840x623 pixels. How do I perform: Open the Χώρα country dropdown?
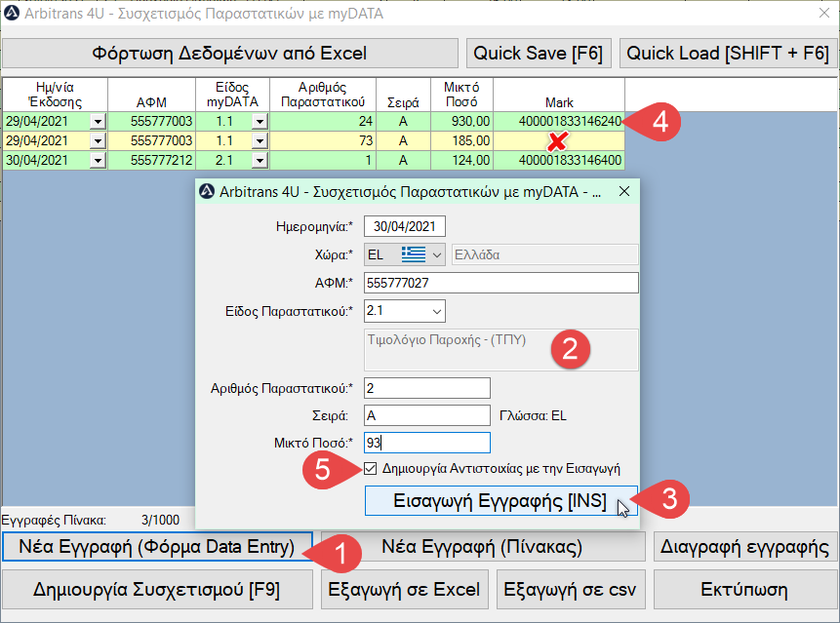[437, 254]
